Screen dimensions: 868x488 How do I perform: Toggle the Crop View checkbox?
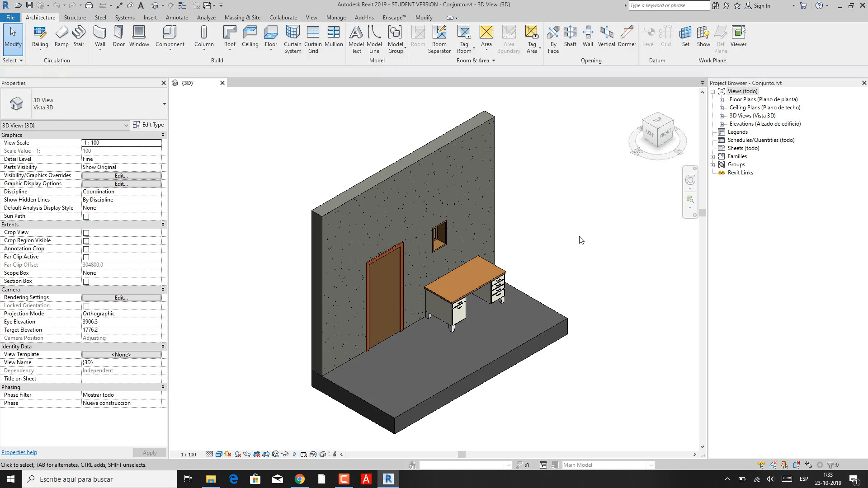(x=86, y=233)
